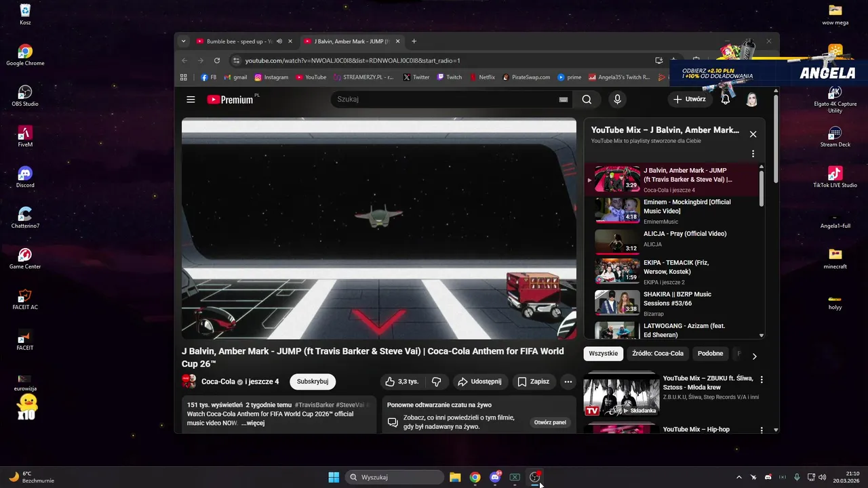Start voice search with the microphone icon
Image resolution: width=868 pixels, height=488 pixels.
click(617, 100)
